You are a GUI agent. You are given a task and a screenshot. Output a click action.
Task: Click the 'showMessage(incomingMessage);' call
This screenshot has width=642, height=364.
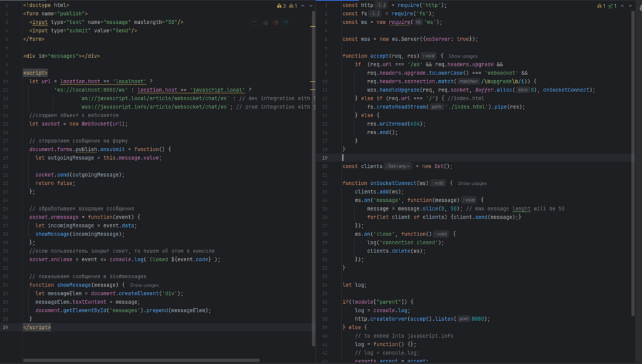click(x=80, y=234)
